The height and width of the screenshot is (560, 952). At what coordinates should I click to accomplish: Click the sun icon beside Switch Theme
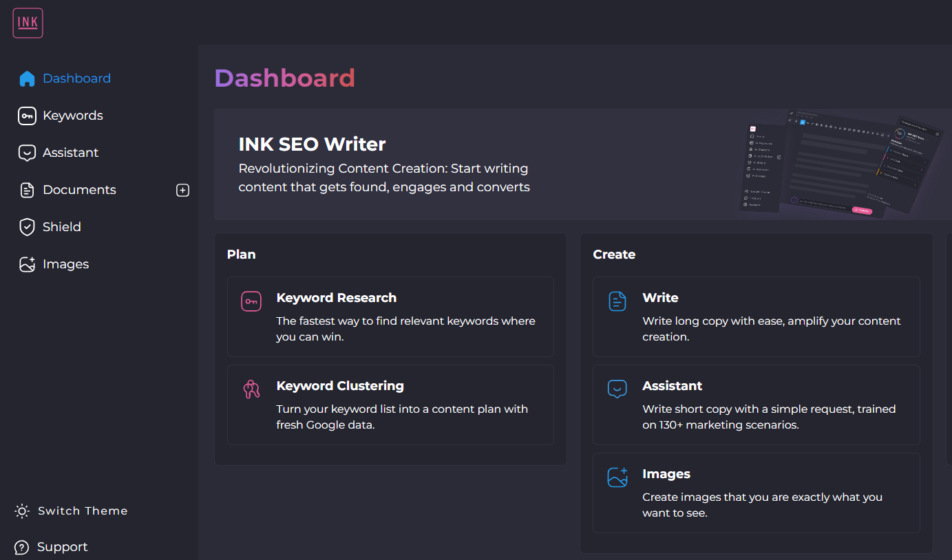pyautogui.click(x=22, y=511)
